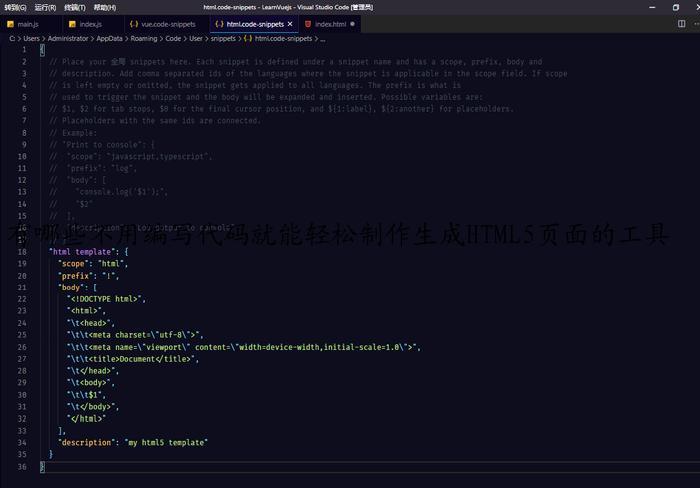Click the User breadcrumb segment
The image size is (700, 488).
click(196, 38)
